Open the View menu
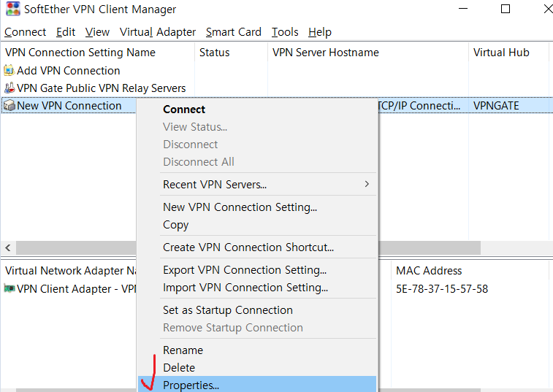 pos(97,32)
